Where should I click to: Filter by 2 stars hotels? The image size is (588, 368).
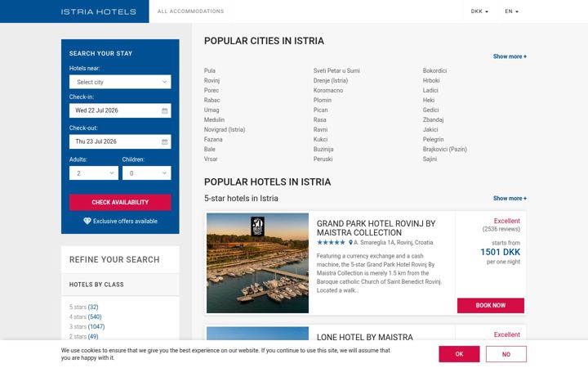click(83, 336)
